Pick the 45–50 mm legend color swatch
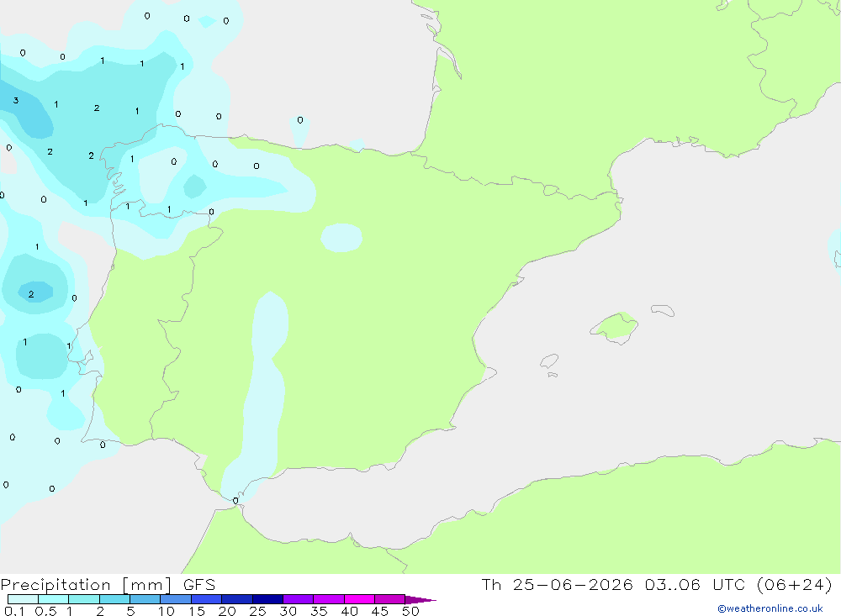Image resolution: width=841 pixels, height=616 pixels. 390,599
